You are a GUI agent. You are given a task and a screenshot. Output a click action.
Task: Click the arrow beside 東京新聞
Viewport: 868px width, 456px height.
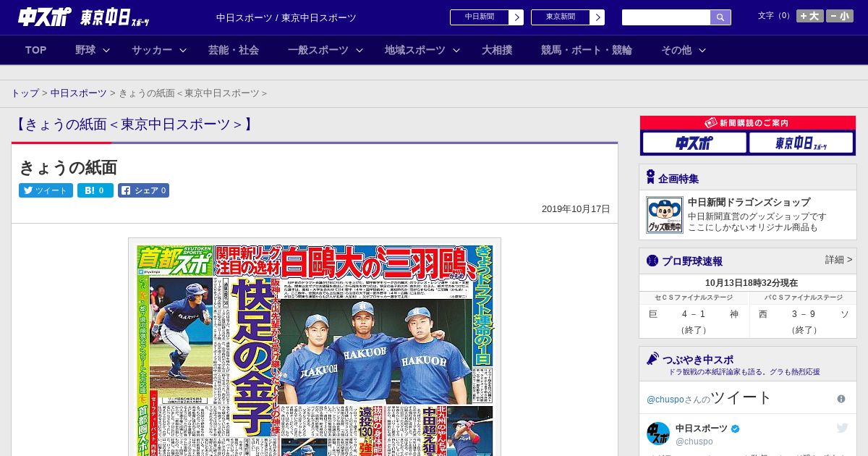point(597,17)
